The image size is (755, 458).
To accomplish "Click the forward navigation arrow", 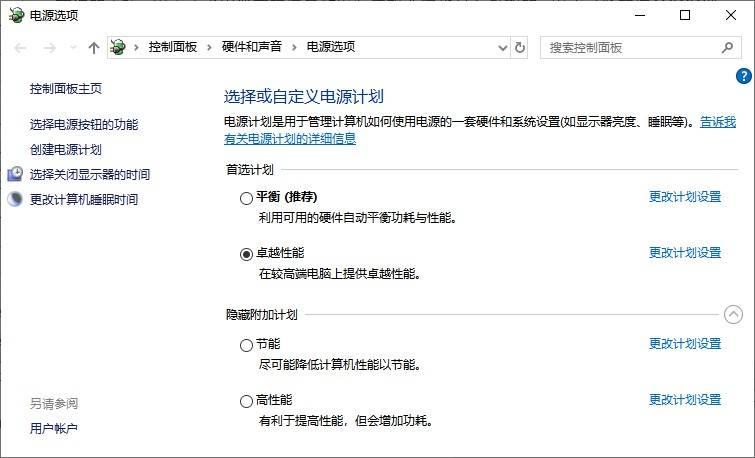I will pyautogui.click(x=50, y=48).
